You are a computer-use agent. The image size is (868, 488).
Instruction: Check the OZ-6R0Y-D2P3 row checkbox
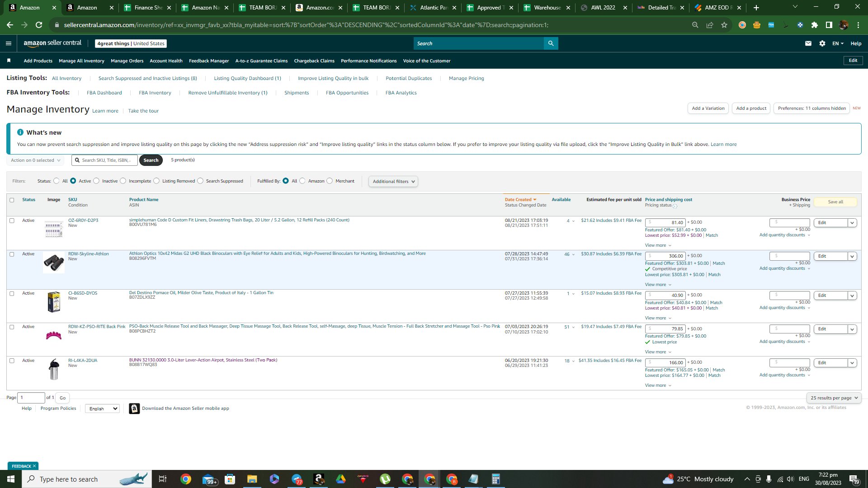tap(12, 221)
